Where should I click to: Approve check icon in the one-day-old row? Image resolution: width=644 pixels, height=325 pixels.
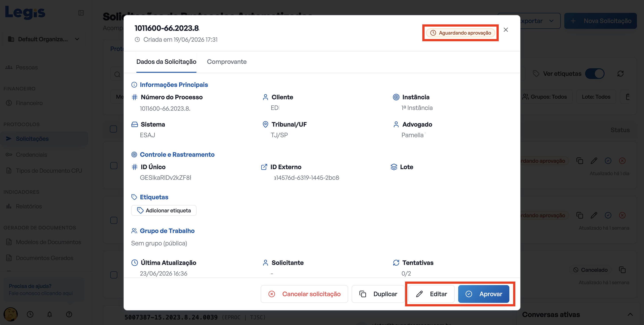click(x=608, y=161)
